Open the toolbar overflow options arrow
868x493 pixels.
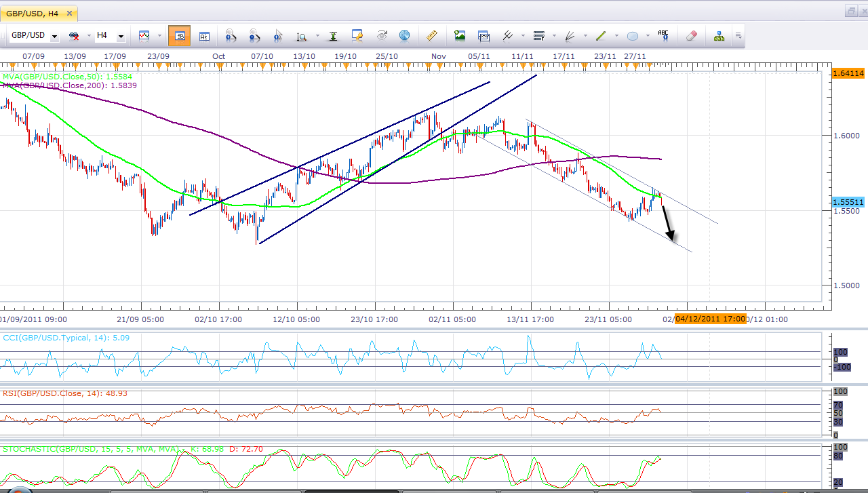click(738, 36)
